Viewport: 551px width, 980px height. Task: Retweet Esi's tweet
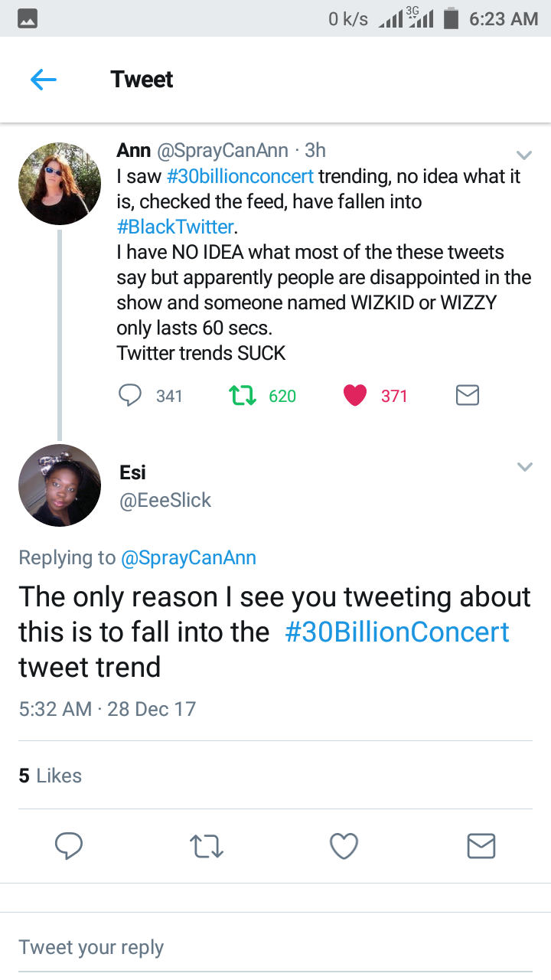pyautogui.click(x=206, y=846)
